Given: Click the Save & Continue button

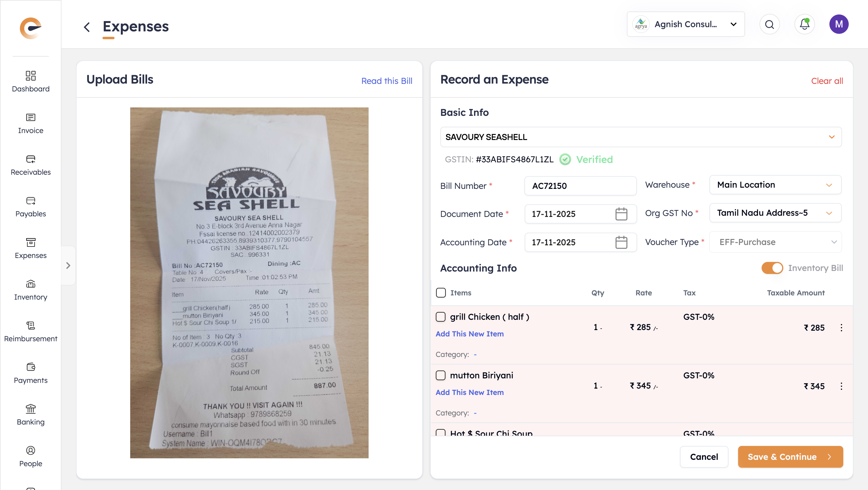Looking at the screenshot, I should 790,457.
